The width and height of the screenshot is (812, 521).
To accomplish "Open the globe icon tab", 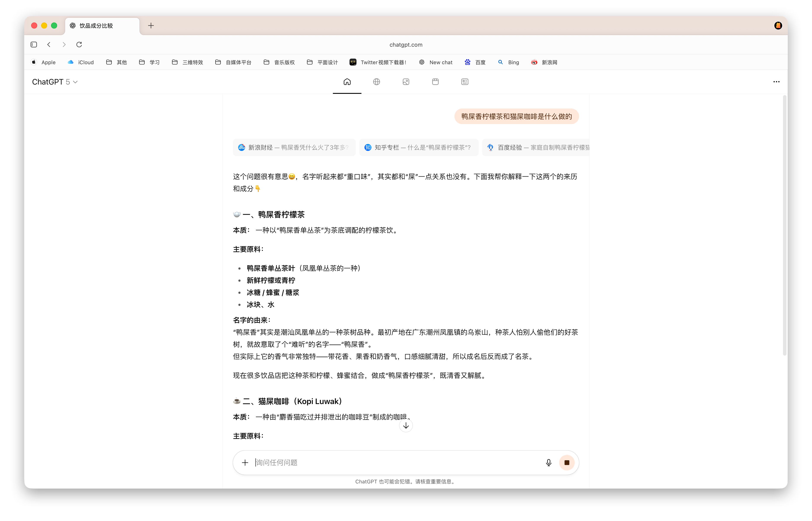I will (376, 82).
